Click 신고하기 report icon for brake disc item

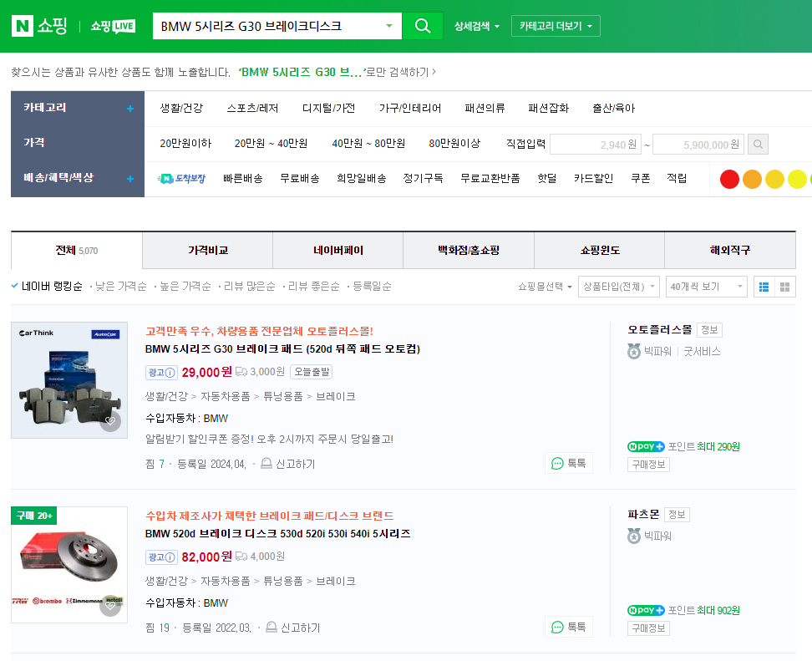point(272,627)
